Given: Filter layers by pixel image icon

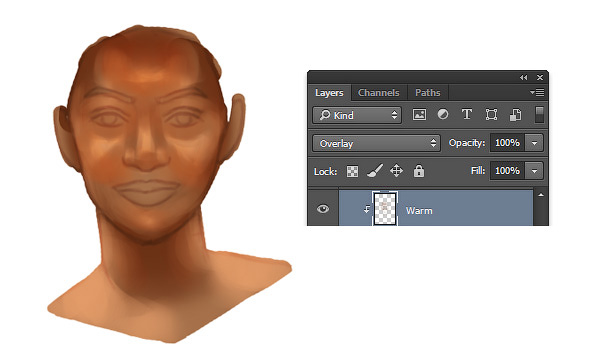Looking at the screenshot, I should pyautogui.click(x=419, y=114).
